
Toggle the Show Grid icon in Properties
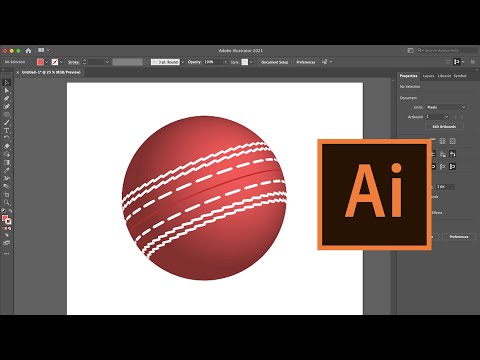[442, 141]
